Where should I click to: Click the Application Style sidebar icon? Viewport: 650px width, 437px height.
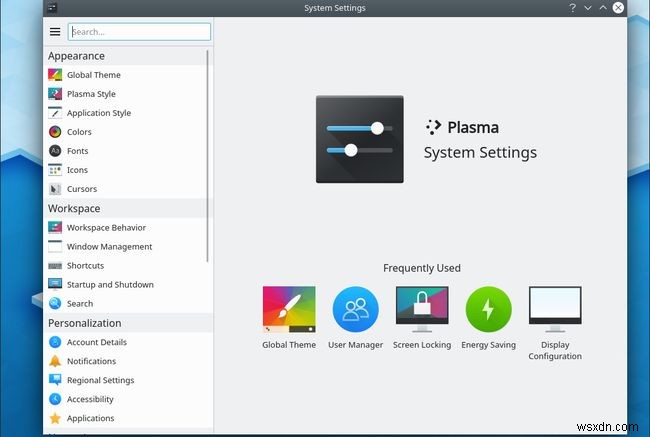(x=55, y=113)
